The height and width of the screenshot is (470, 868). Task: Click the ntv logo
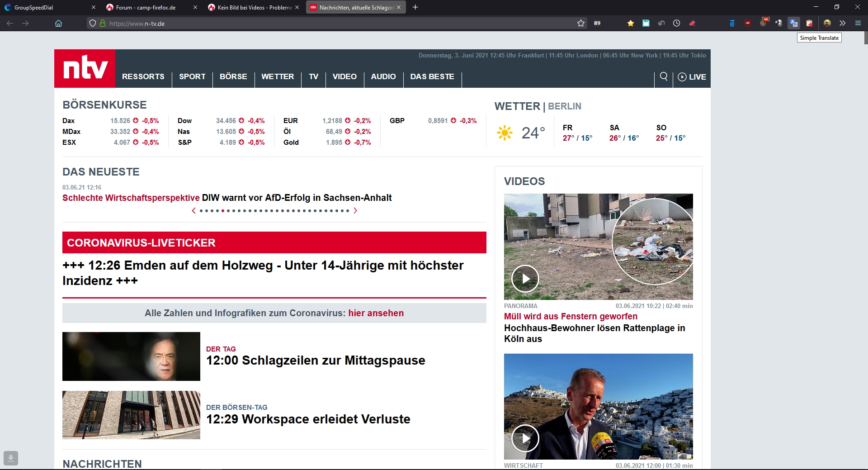[x=85, y=68]
